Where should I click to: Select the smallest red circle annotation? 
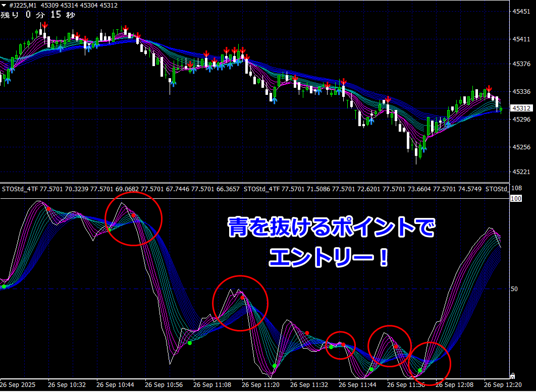(x=341, y=345)
